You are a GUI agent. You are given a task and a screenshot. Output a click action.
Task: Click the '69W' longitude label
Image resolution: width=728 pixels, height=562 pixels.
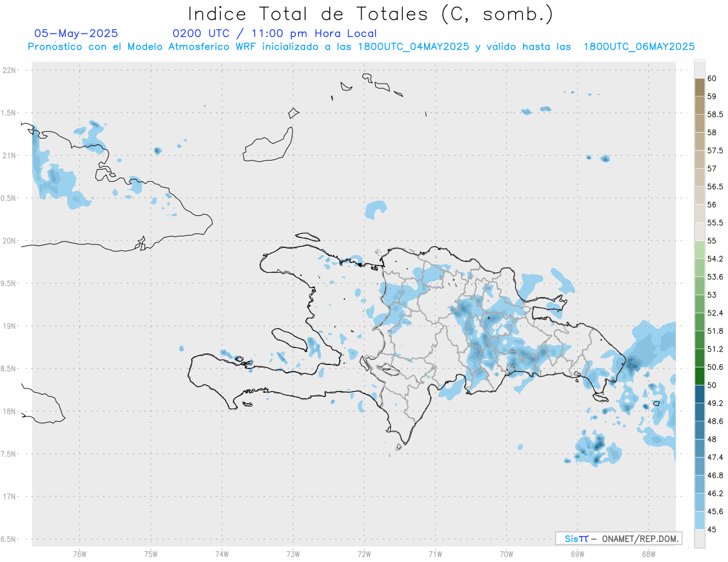coord(578,554)
